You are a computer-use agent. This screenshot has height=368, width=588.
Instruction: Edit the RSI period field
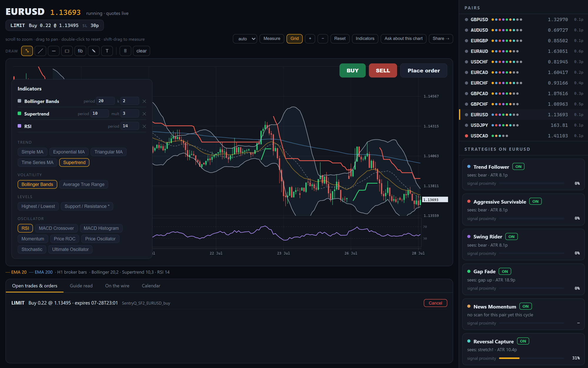130,126
